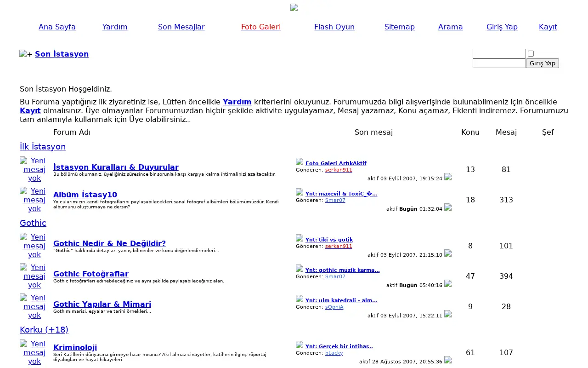Click the last-post icon after 15:22:11 timestamp
Image resolution: width=588 pixels, height=368 pixels.
tap(448, 314)
